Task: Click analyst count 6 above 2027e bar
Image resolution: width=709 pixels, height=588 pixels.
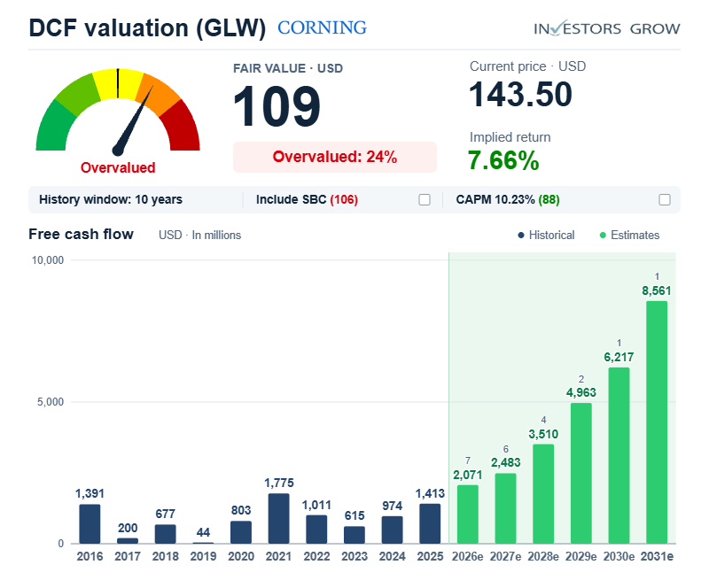Action: coord(505,449)
